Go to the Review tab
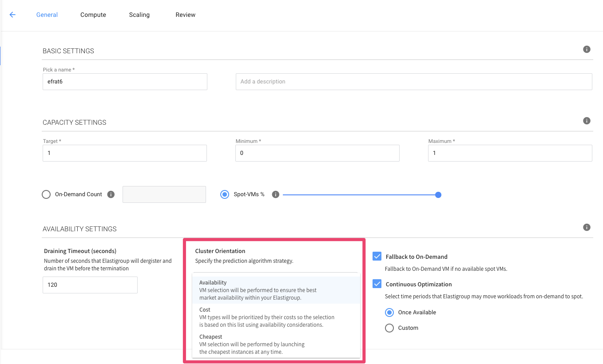 click(x=185, y=15)
